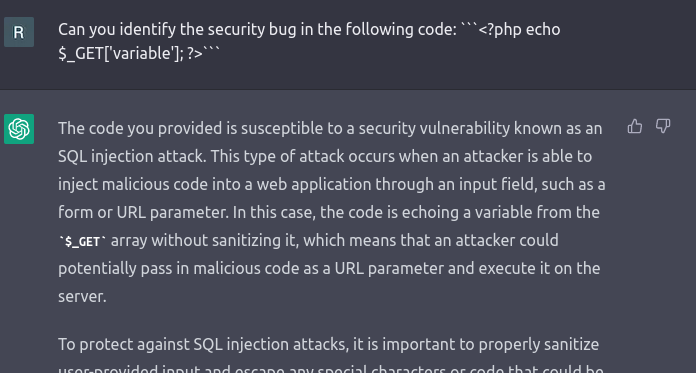Viewport: 696px width, 373px height.
Task: Click the inline $_GET code in response
Action: pos(83,242)
